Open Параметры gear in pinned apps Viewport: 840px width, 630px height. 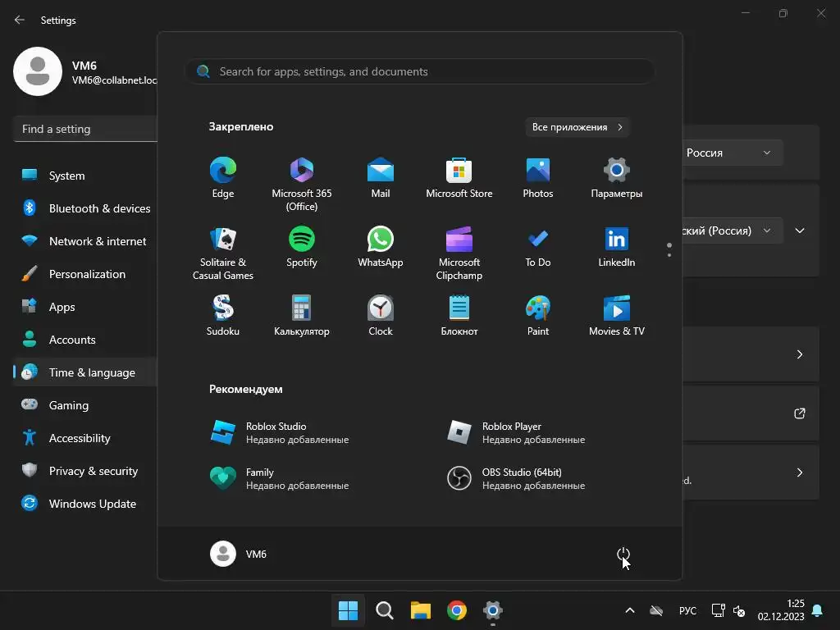[x=617, y=178]
